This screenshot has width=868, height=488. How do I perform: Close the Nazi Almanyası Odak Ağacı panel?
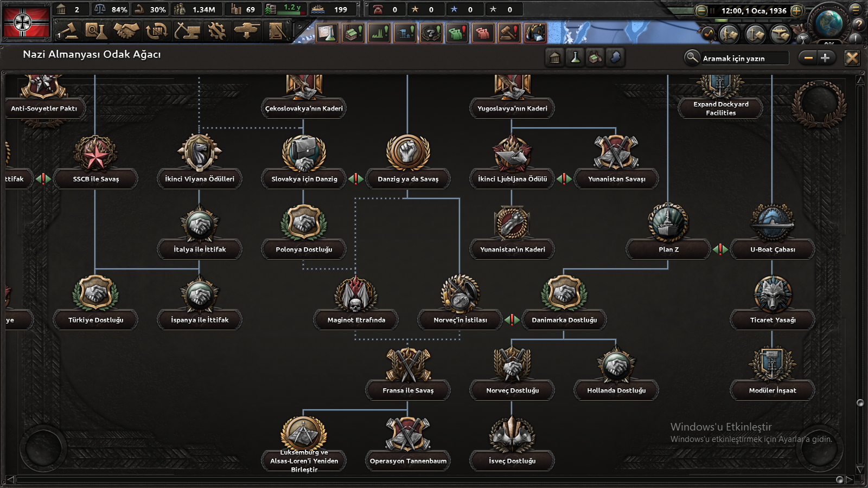click(852, 57)
